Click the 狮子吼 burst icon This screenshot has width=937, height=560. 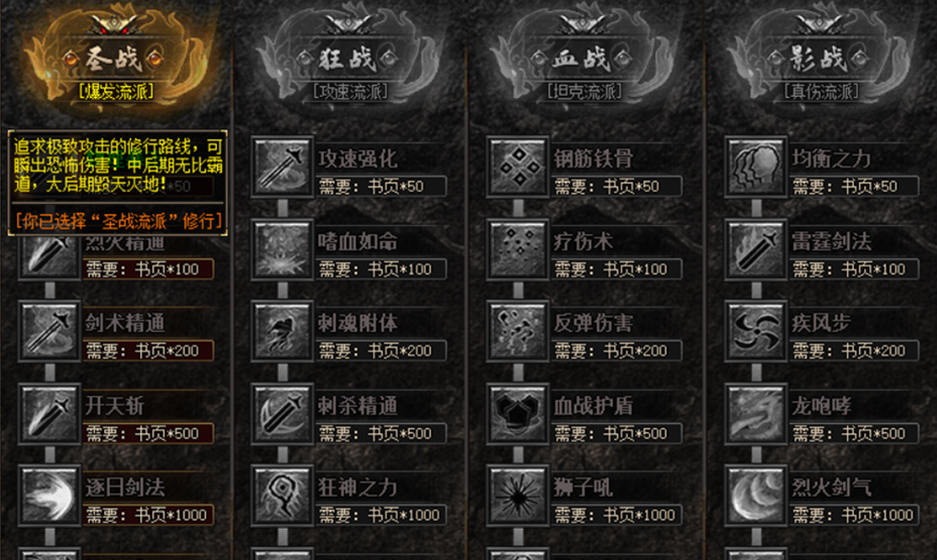pos(518,495)
